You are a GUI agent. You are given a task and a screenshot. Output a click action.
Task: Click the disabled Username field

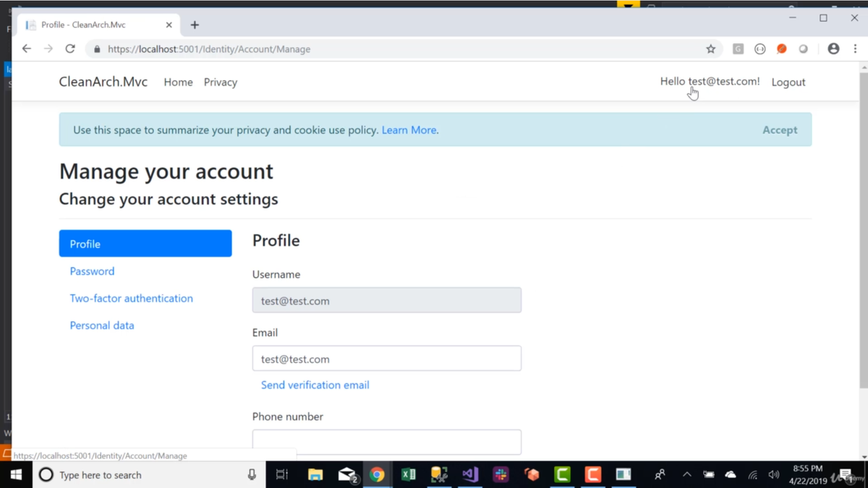point(387,300)
